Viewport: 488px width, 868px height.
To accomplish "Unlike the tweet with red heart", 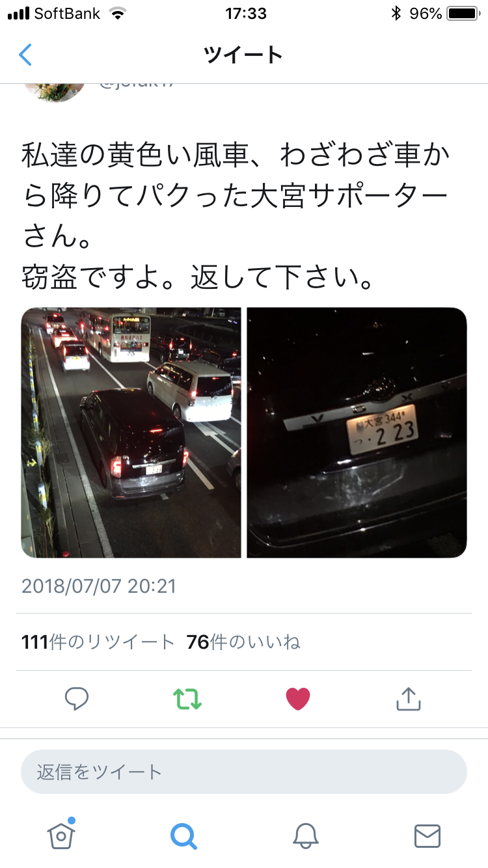I will click(x=298, y=699).
